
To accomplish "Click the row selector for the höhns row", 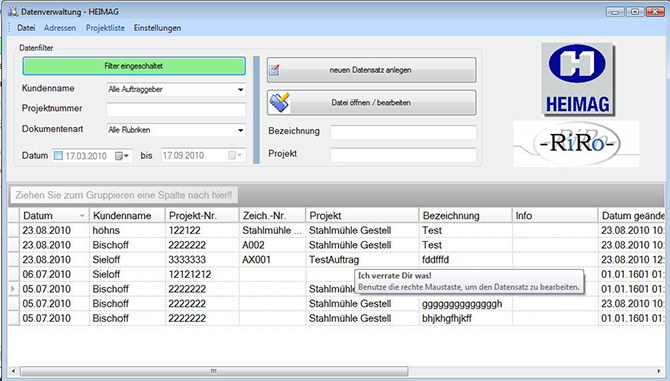I will pyautogui.click(x=14, y=231).
